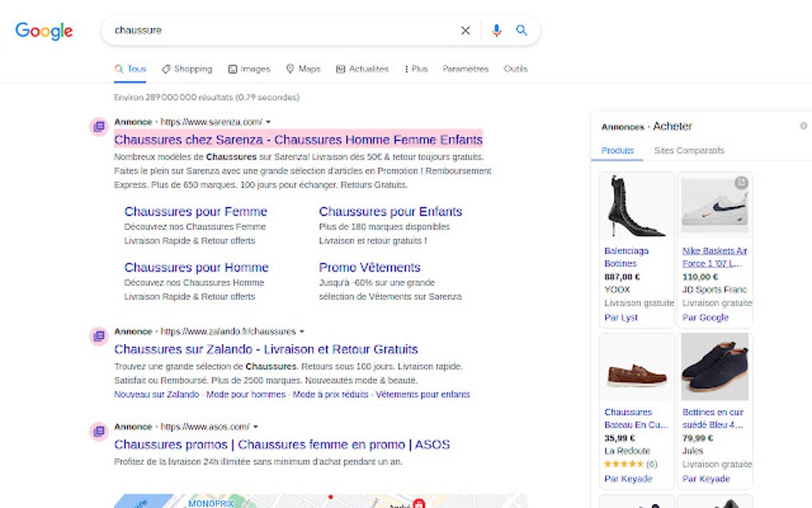Expand dropdown arrow next to zalando.fr URL
The width and height of the screenshot is (812, 508).
tap(302, 331)
